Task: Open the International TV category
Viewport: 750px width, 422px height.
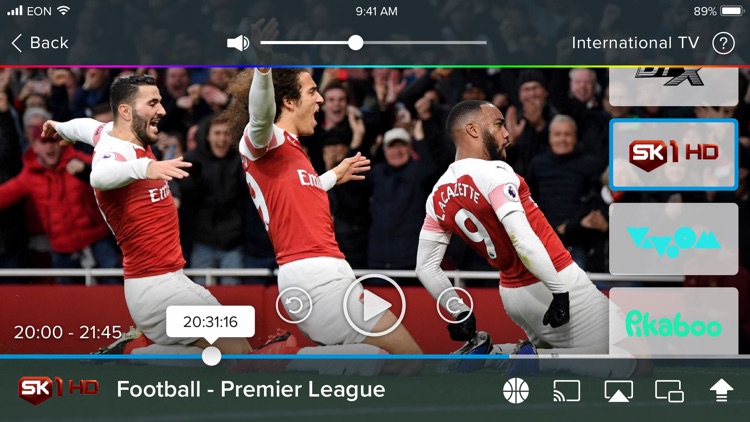Action: 635,43
